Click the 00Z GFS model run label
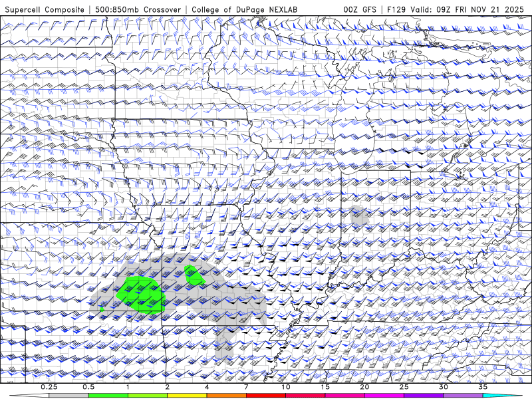Screen dimensions: 532x399 point(360,9)
